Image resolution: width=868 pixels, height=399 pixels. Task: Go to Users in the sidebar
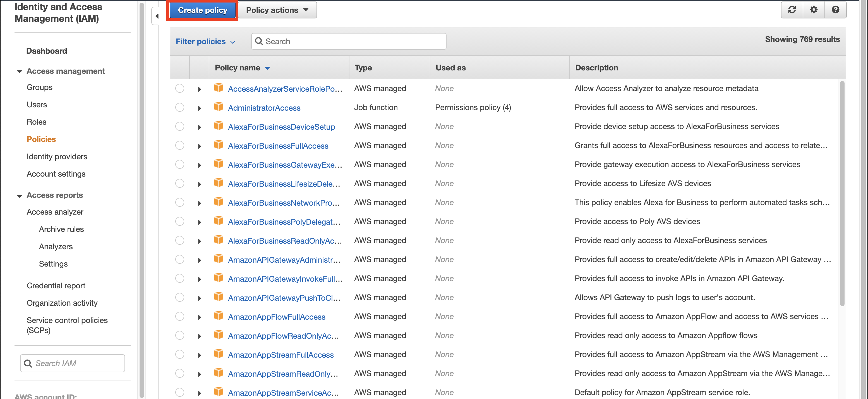point(37,104)
